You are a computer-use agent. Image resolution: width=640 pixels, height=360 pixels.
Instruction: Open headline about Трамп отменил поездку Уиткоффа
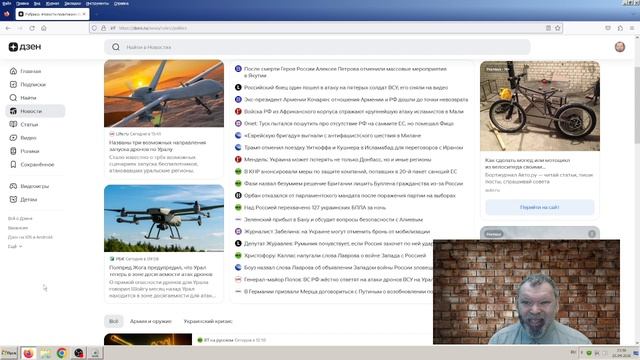pos(353,148)
